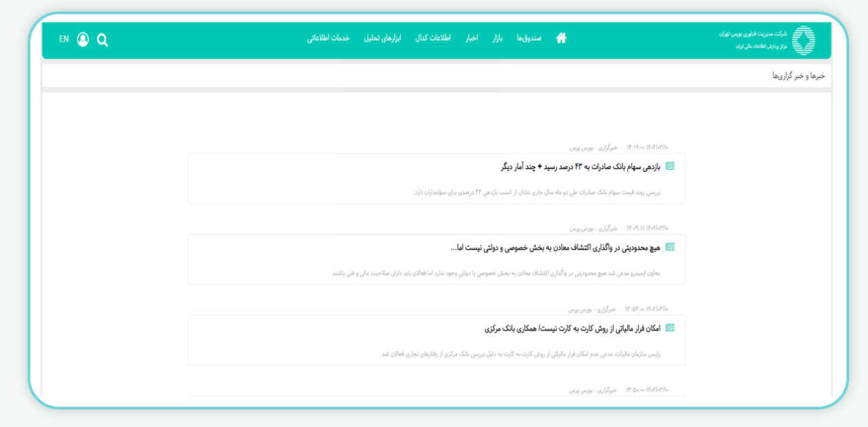868x427 pixels.
Task: Click the search magnifier icon
Action: click(102, 40)
